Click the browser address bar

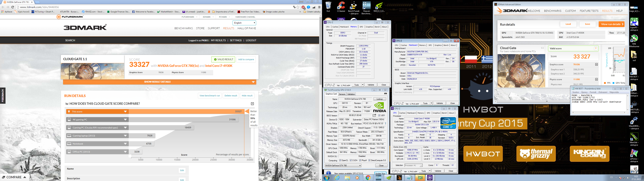[155, 7]
